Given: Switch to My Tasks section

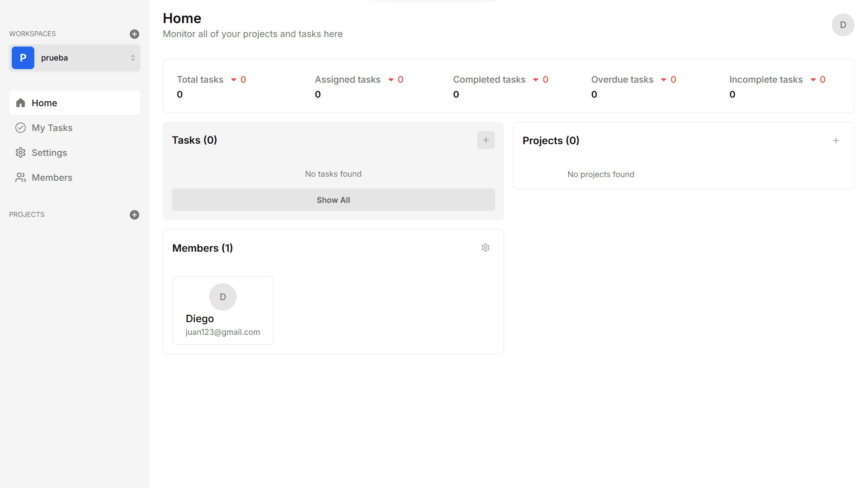Looking at the screenshot, I should click(x=52, y=128).
